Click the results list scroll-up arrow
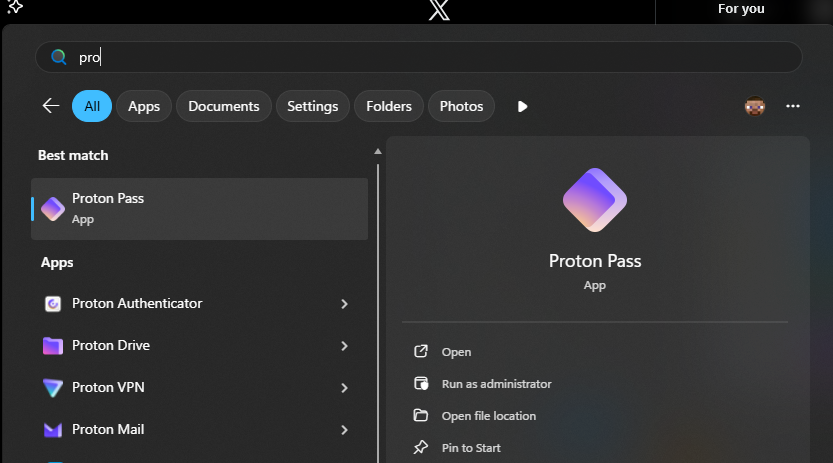The image size is (833, 463). coord(378,151)
